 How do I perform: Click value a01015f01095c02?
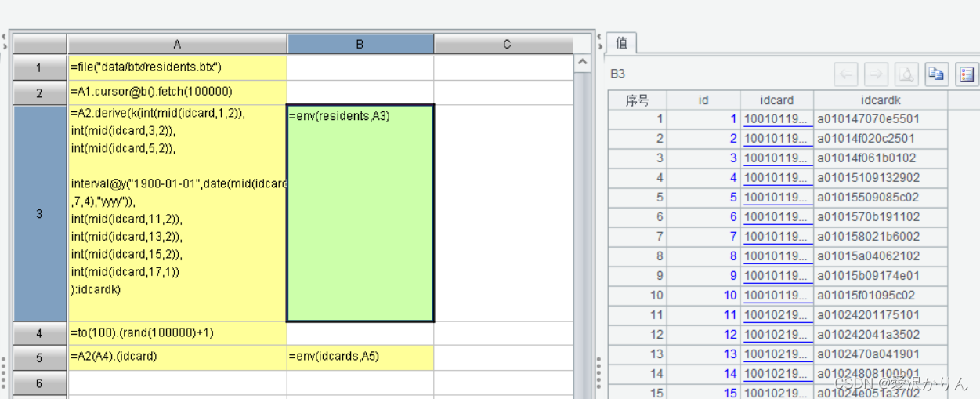[866, 296]
